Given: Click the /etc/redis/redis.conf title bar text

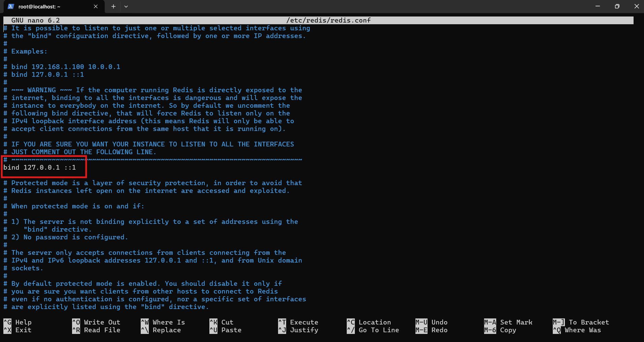Looking at the screenshot, I should tap(328, 20).
